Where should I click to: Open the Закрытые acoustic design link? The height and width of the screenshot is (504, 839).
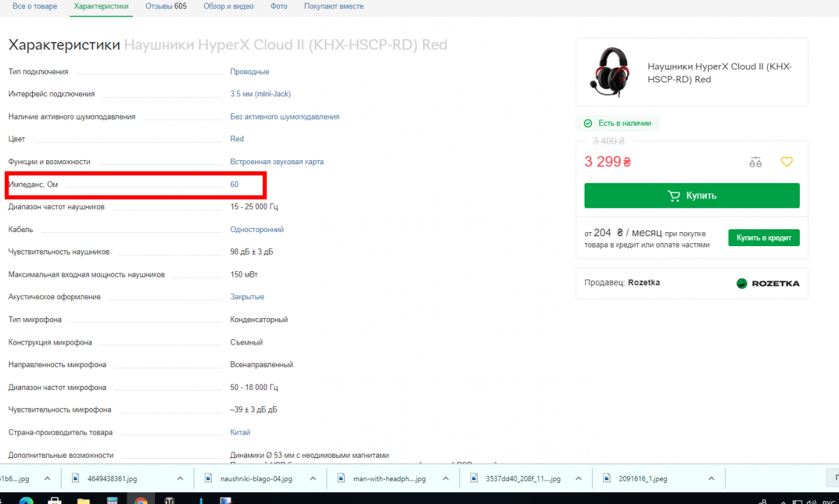coord(247,297)
